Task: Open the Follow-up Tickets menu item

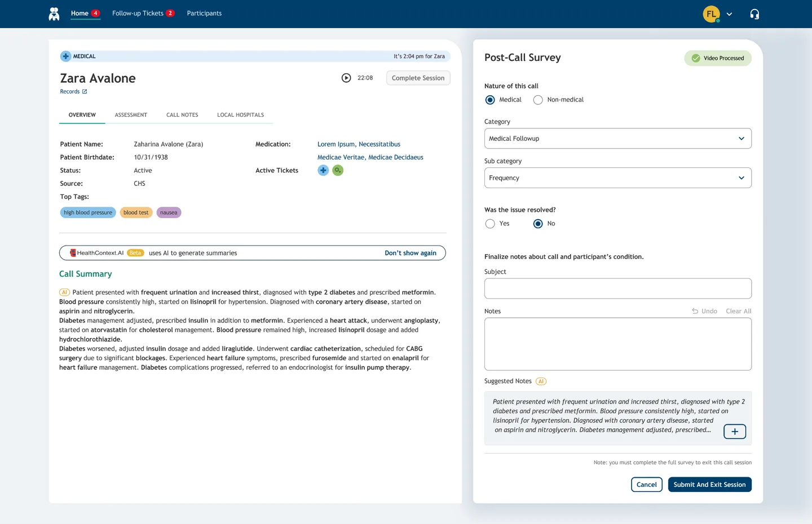Action: tap(138, 14)
